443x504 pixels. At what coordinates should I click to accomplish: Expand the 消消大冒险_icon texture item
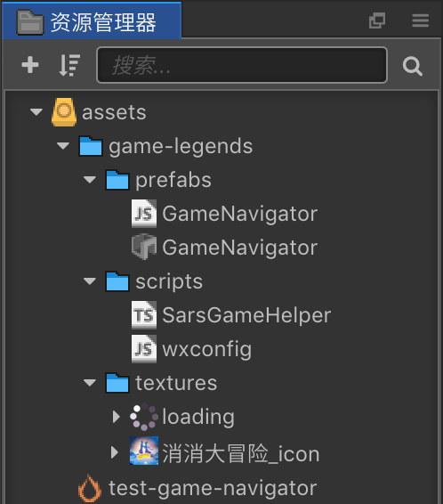(x=115, y=452)
